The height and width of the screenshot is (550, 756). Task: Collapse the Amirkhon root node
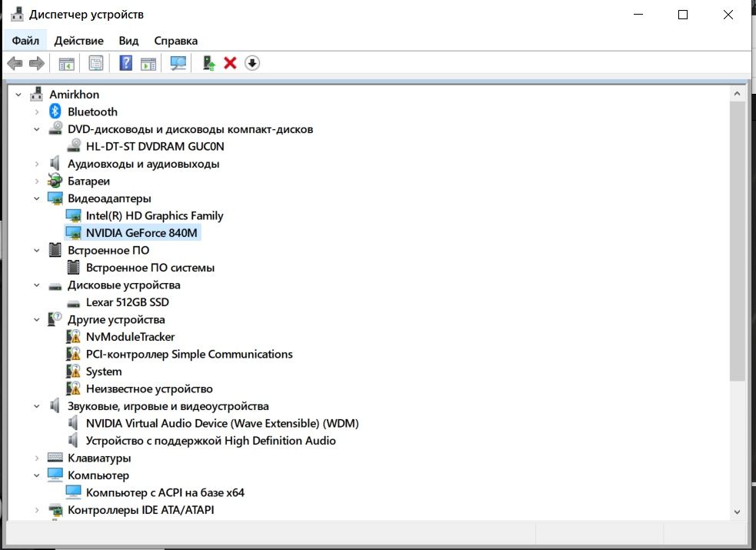(x=18, y=95)
